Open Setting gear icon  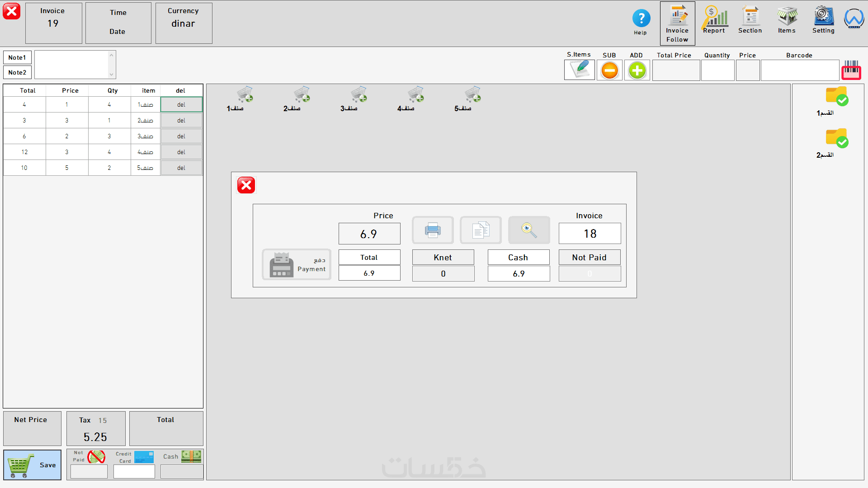click(823, 20)
